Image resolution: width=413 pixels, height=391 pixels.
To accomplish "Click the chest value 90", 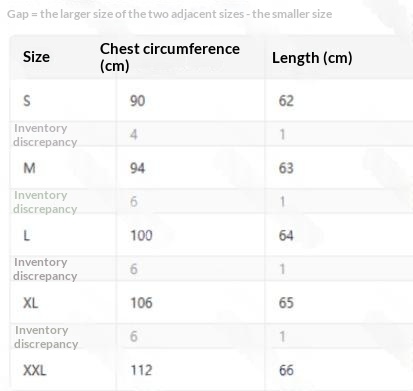I will [x=137, y=101].
